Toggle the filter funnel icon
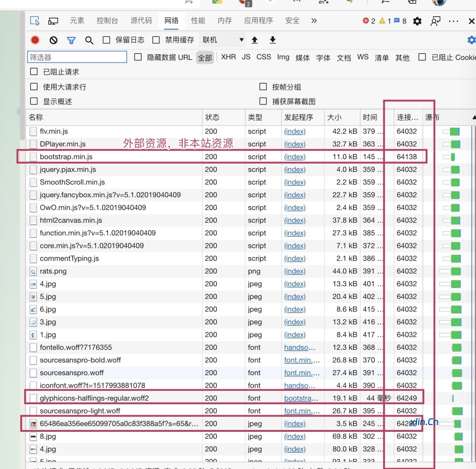This screenshot has height=469, width=476. (x=71, y=40)
